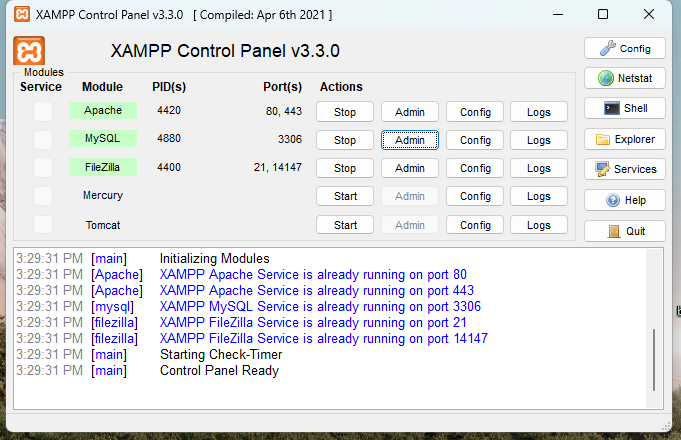Open MySQL Config menu
681x440 pixels.
[475, 140]
